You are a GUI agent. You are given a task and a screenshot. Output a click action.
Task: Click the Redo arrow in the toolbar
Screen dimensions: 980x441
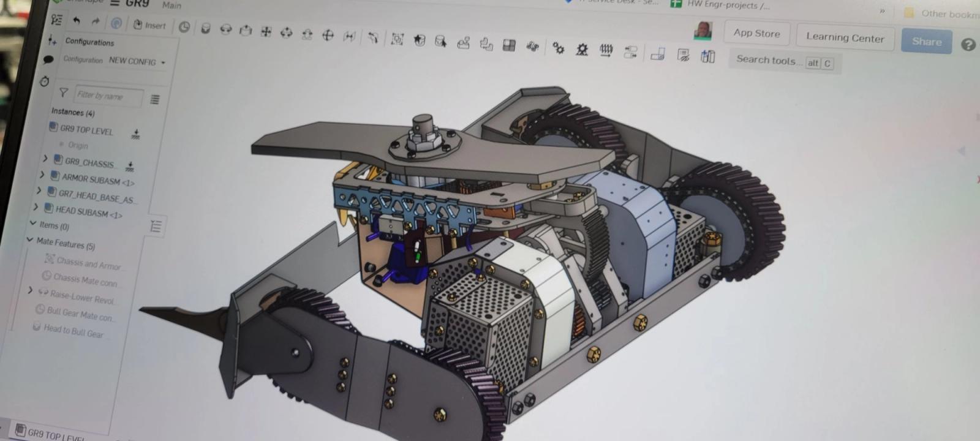[96, 21]
